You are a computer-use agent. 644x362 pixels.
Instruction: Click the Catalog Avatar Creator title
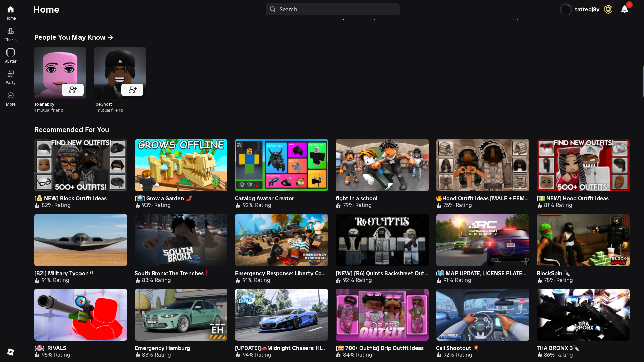point(265,198)
